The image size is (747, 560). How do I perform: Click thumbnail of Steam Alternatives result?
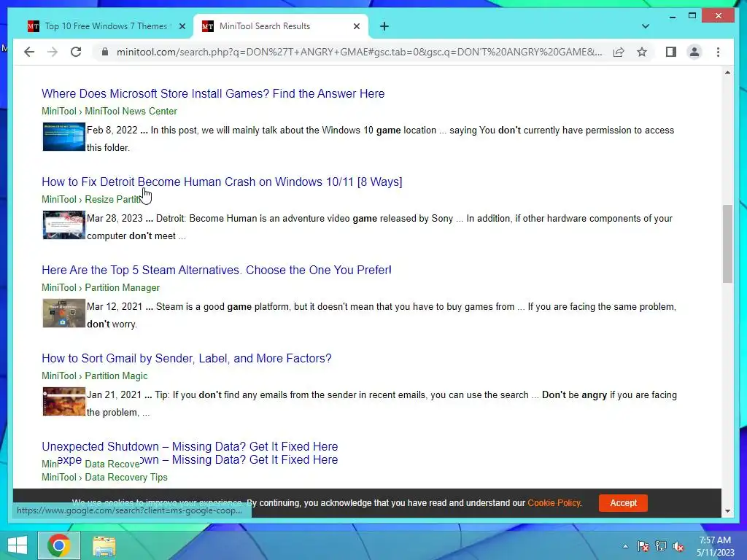[64, 314]
